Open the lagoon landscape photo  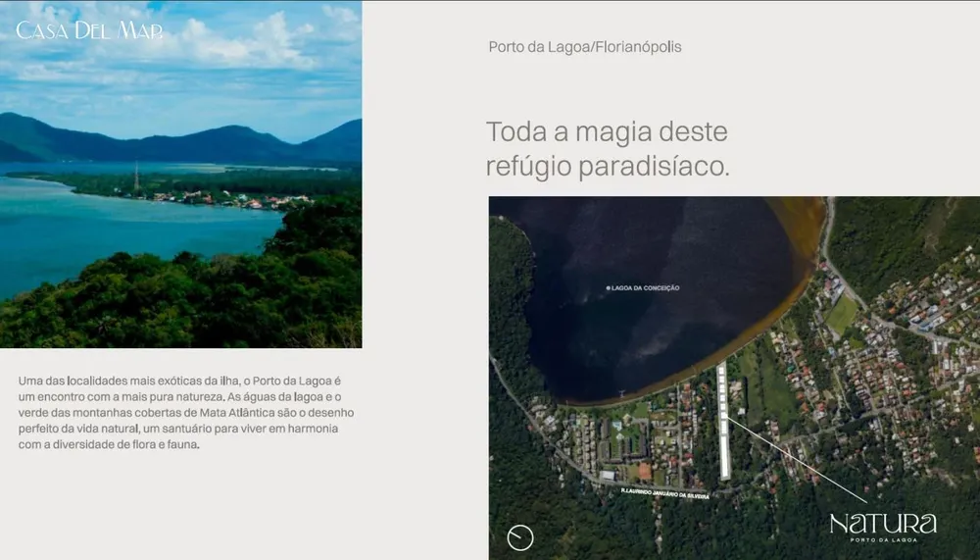click(180, 174)
